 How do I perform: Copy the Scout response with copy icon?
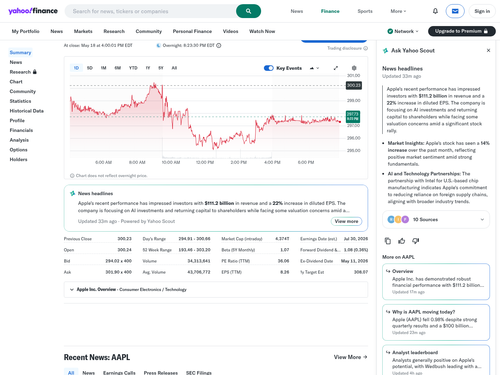[388, 241]
